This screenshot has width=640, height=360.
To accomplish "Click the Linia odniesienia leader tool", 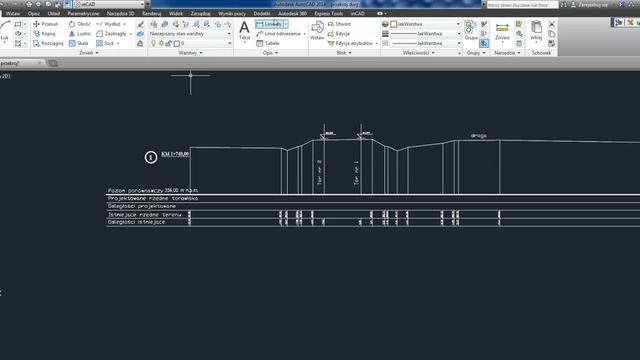I will pos(278,33).
